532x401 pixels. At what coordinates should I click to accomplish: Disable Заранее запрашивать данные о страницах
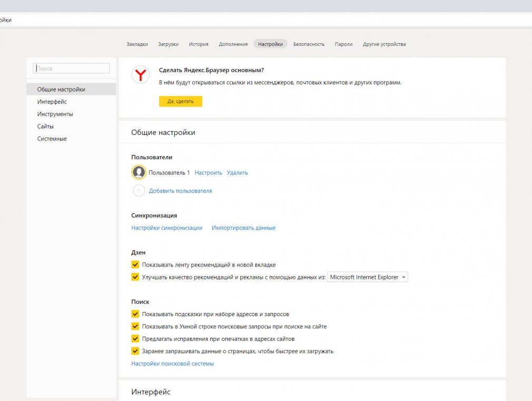(x=135, y=351)
